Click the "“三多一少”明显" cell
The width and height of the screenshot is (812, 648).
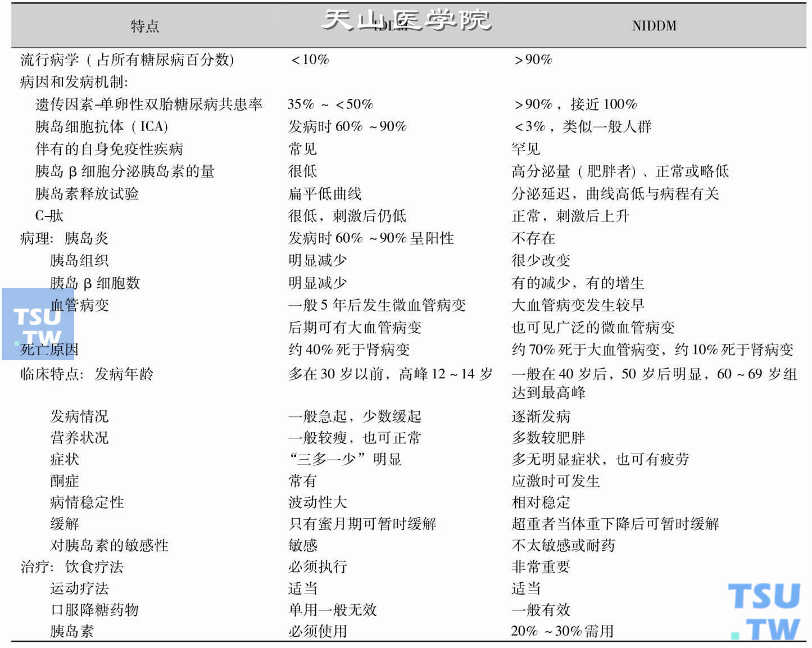coord(345,459)
